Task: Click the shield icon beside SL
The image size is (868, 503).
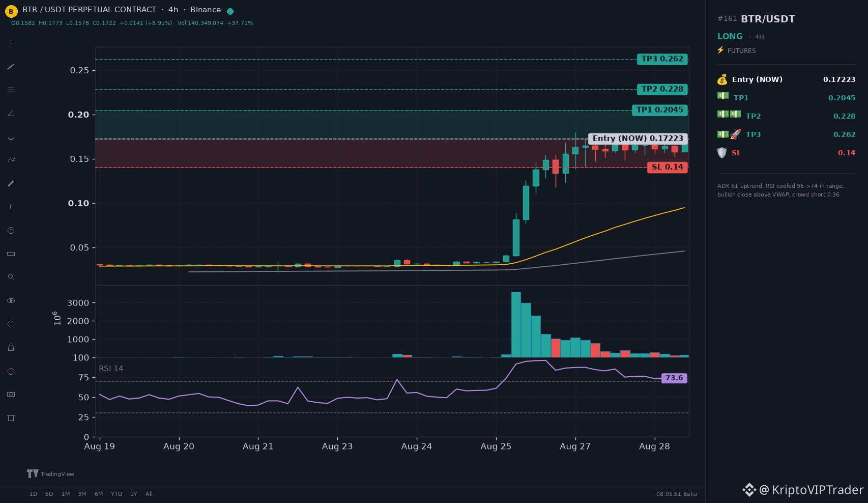Action: pyautogui.click(x=722, y=153)
